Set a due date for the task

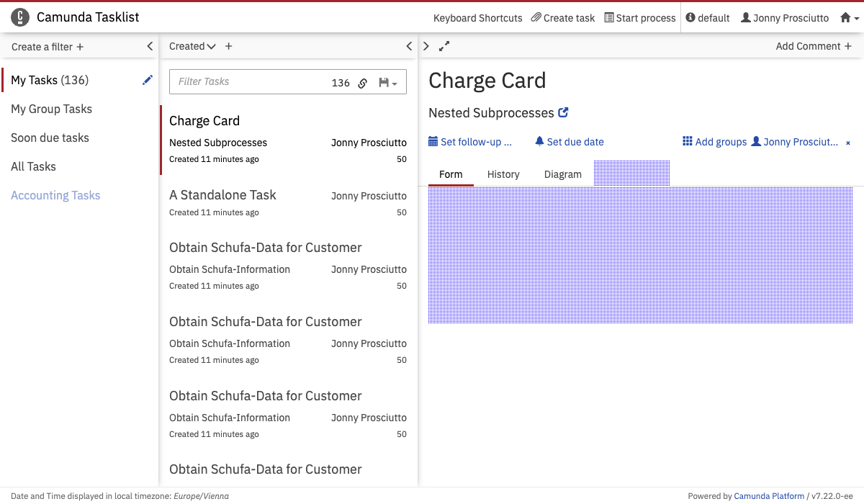(x=570, y=142)
